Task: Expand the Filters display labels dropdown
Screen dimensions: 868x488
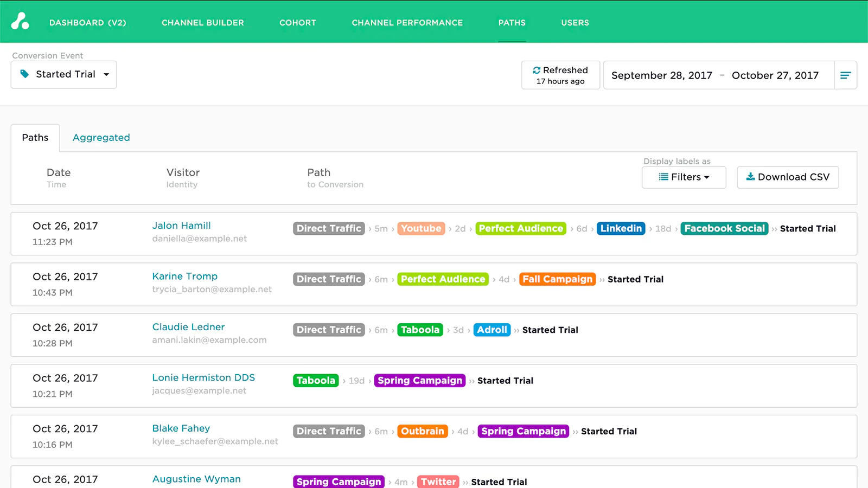Action: click(684, 177)
